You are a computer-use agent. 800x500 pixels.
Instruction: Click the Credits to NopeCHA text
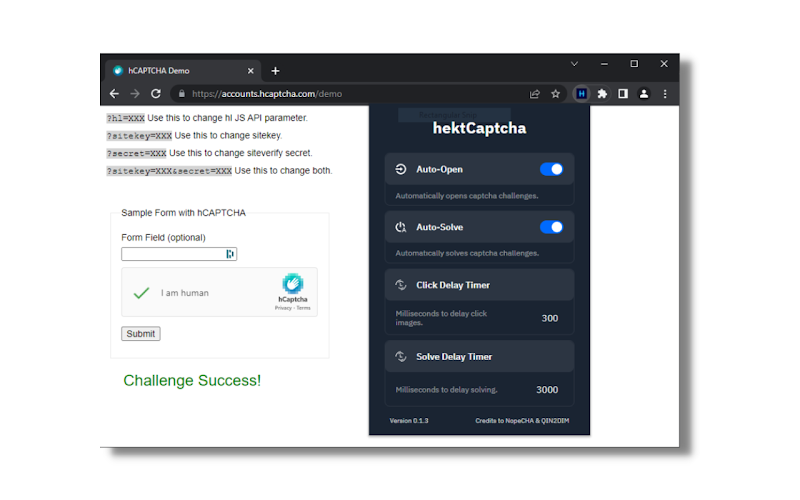pos(522,421)
